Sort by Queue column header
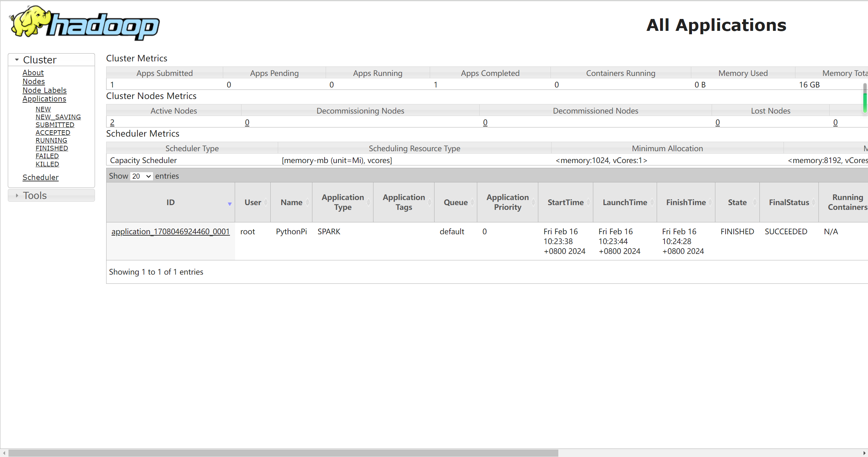This screenshot has width=868, height=457. click(x=456, y=202)
